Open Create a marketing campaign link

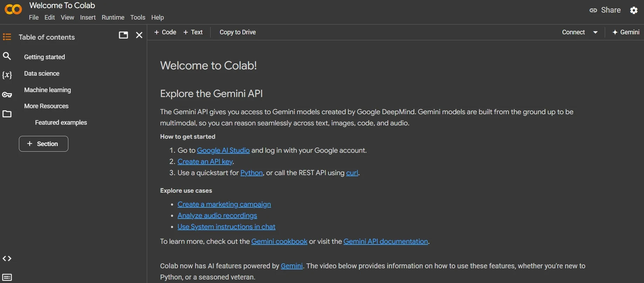pyautogui.click(x=224, y=205)
